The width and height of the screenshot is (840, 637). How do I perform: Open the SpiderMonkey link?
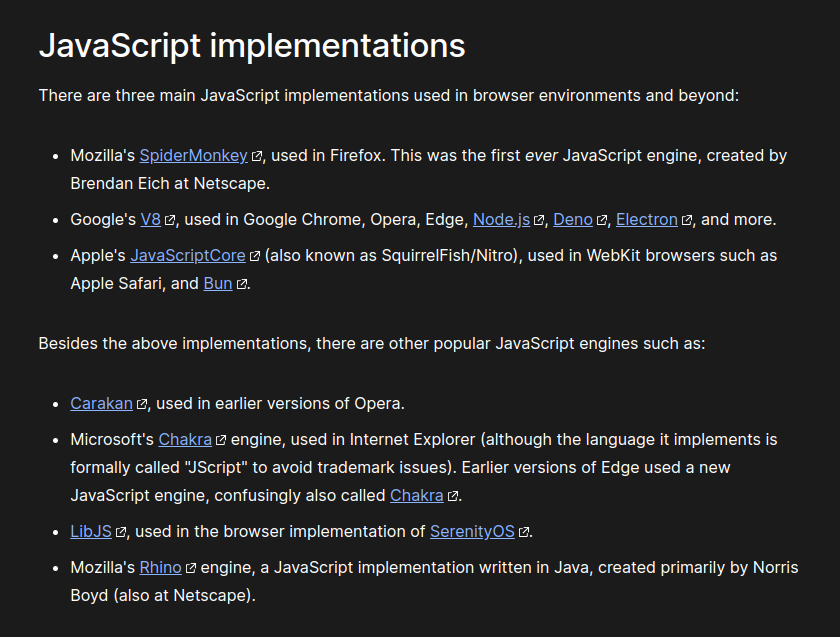pyautogui.click(x=193, y=155)
